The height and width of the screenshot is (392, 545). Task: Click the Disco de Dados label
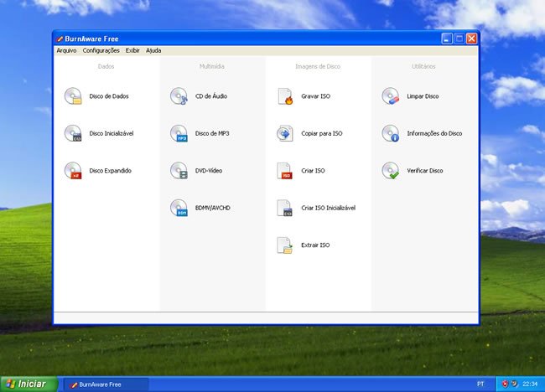point(109,96)
